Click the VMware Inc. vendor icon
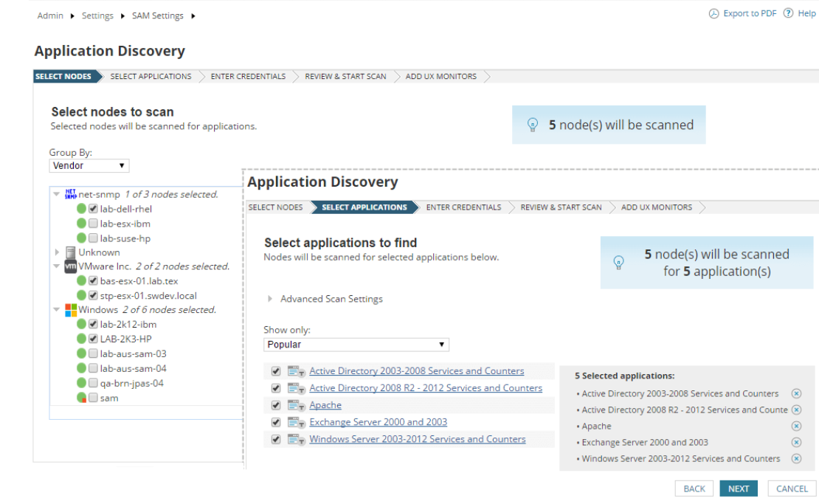 pos(71,266)
